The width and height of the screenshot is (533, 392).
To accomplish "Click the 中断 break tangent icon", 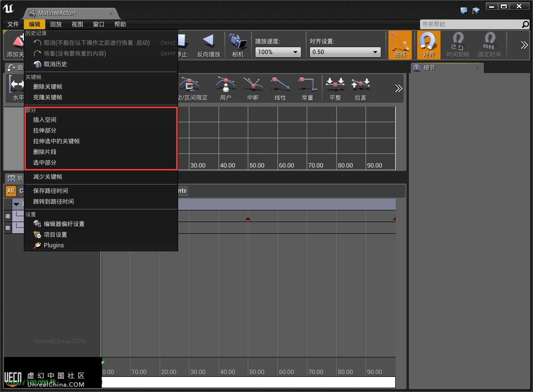I will [253, 89].
